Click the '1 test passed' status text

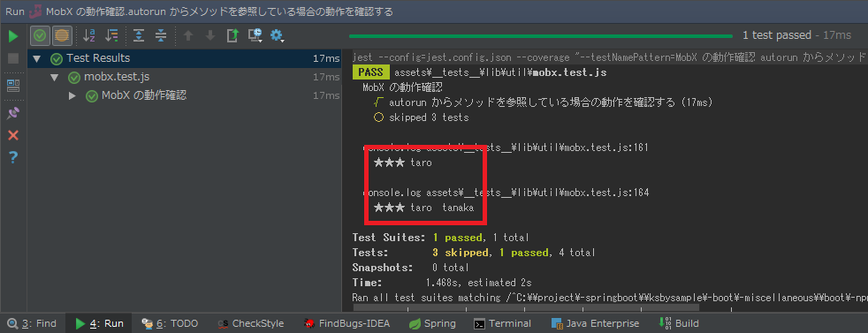777,35
